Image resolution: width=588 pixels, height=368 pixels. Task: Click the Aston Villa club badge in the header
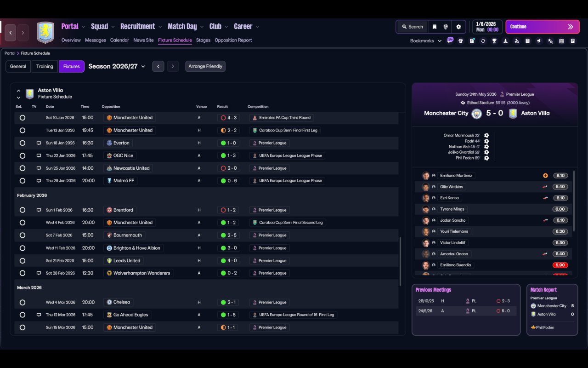click(x=45, y=33)
